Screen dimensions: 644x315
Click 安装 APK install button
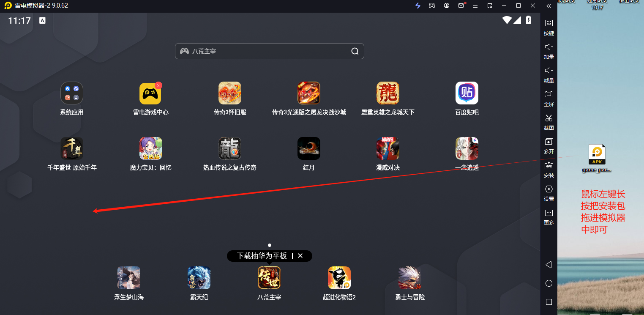tap(549, 169)
